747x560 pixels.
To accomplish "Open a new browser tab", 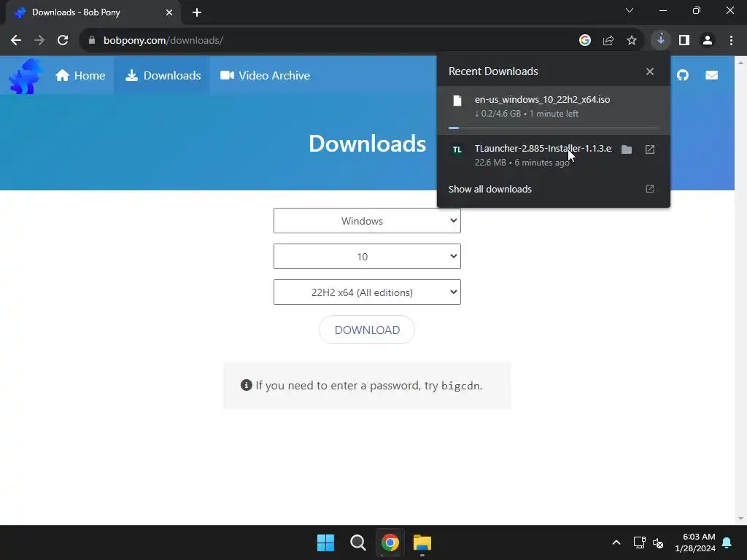I will coord(197,12).
